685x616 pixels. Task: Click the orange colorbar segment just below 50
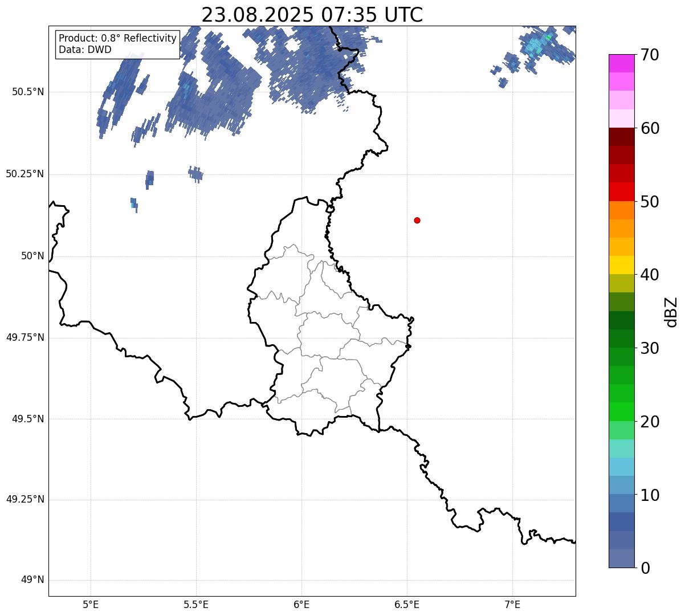point(622,210)
